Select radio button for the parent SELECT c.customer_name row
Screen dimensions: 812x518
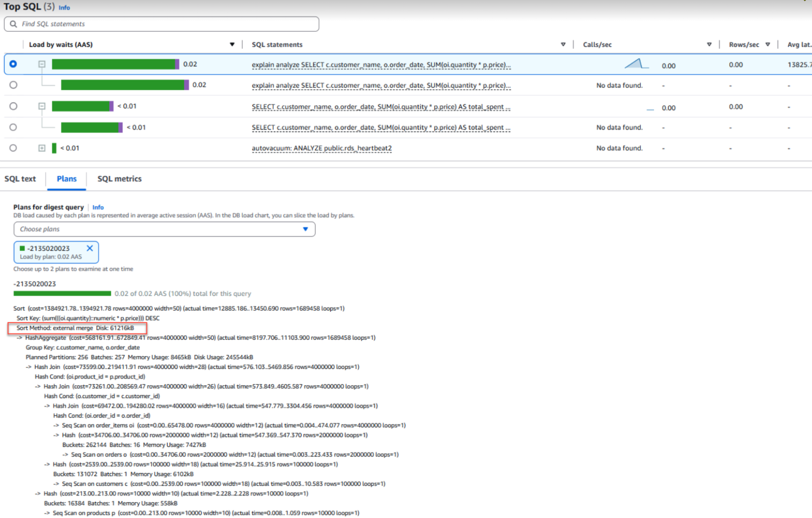(x=13, y=106)
